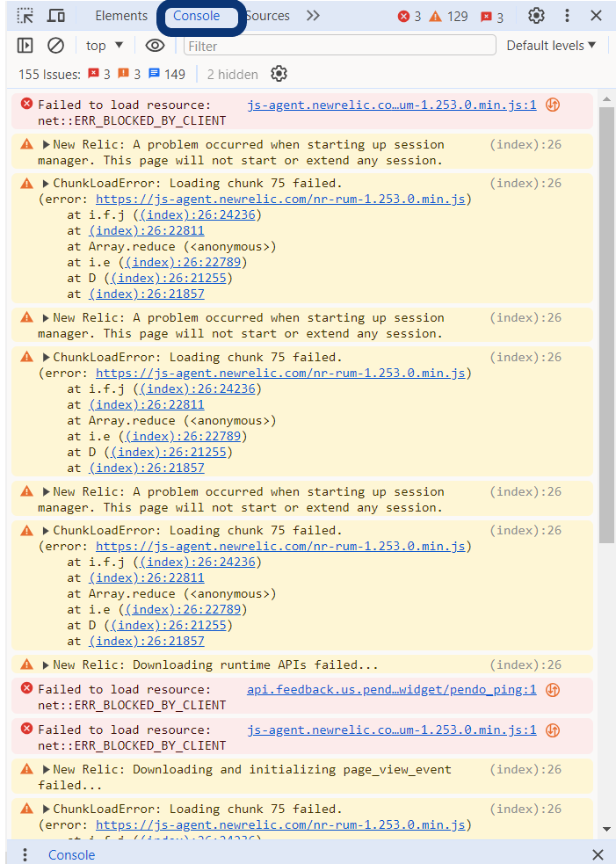Screen dimensions: 616x864
Task: Create a live expression with the eye icon
Action: [x=155, y=45]
